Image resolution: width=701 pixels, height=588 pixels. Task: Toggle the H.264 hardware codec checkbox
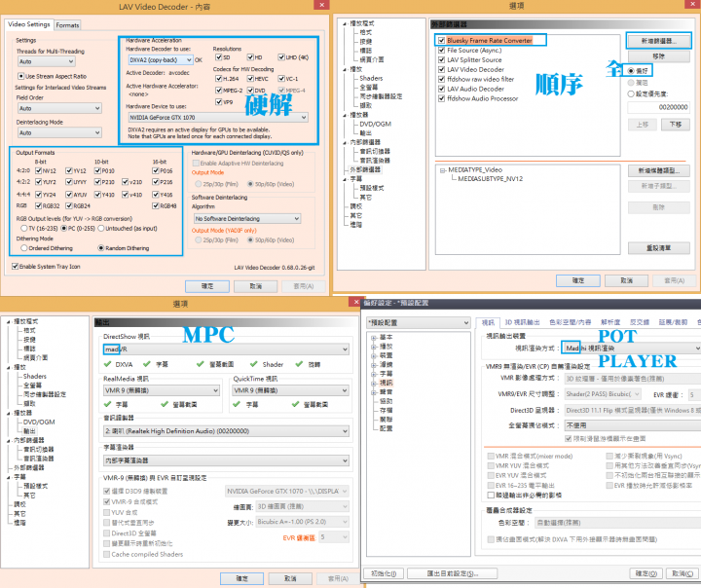[x=219, y=78]
